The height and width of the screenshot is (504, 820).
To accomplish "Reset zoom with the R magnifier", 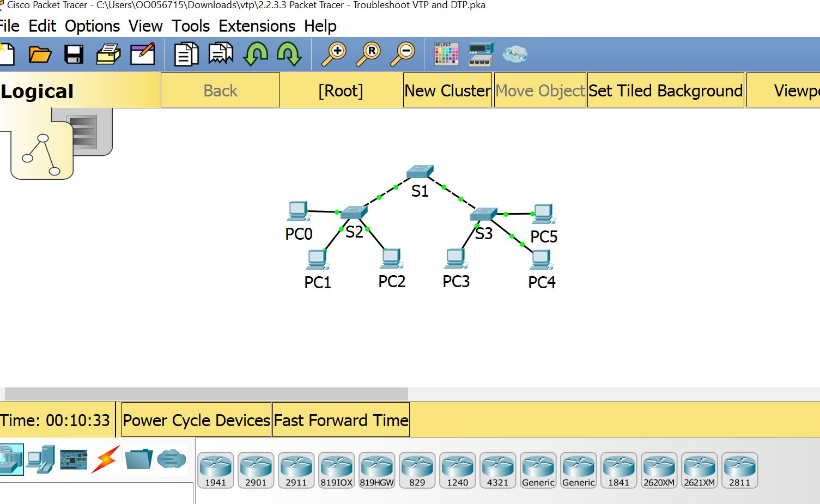I will pyautogui.click(x=368, y=54).
